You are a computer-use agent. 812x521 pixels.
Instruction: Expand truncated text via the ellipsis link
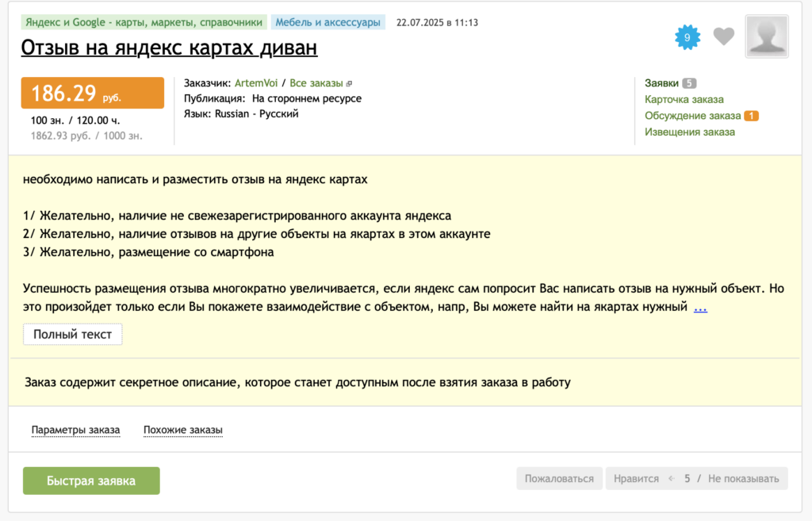(700, 308)
